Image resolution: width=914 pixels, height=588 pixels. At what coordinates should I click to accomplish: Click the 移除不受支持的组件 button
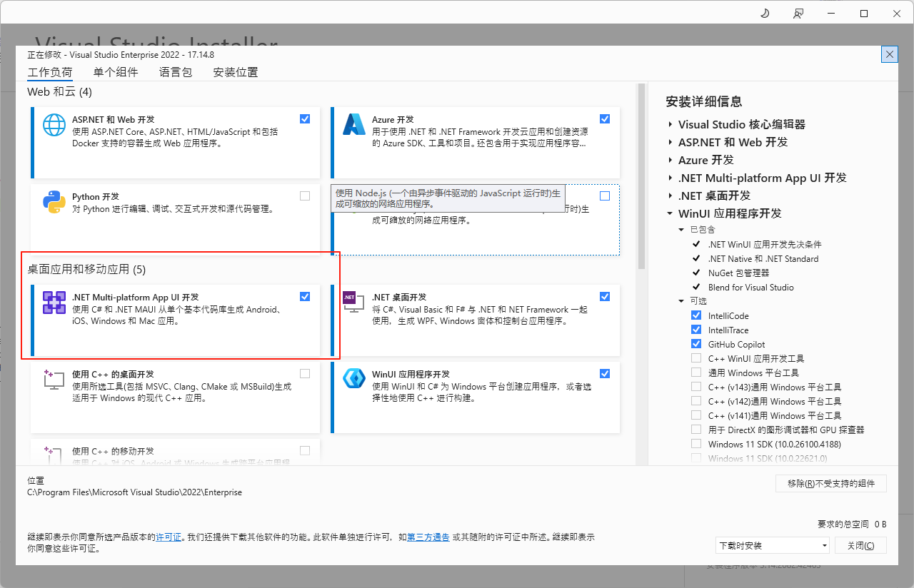(x=831, y=483)
